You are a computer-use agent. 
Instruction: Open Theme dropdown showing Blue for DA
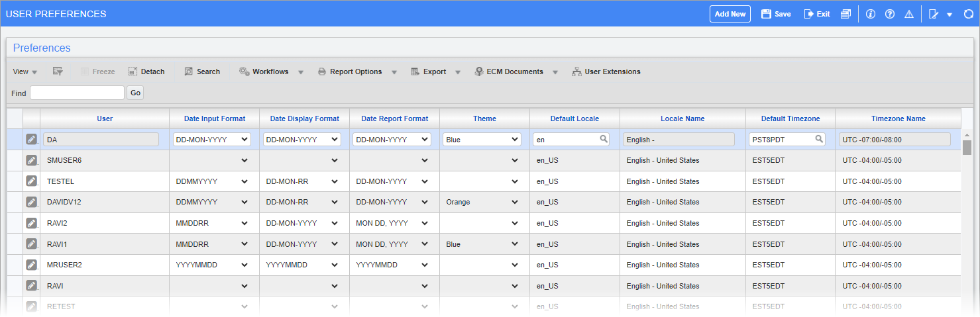482,140
